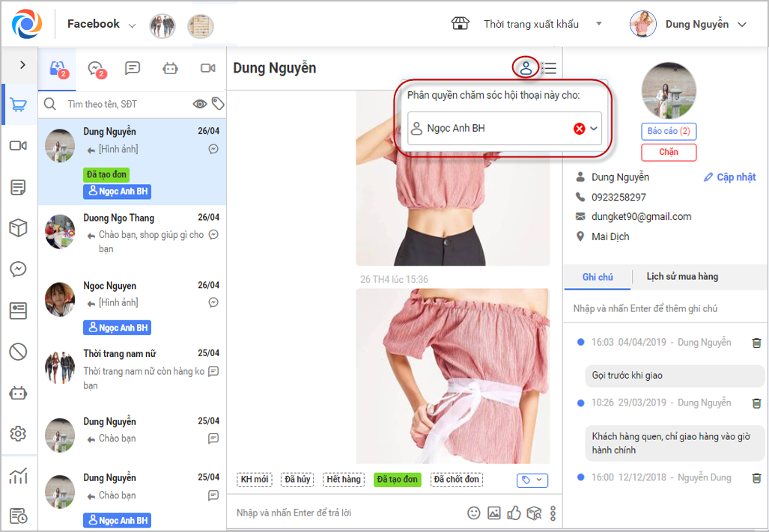Click the Chặn button
This screenshot has width=769, height=532.
[669, 152]
